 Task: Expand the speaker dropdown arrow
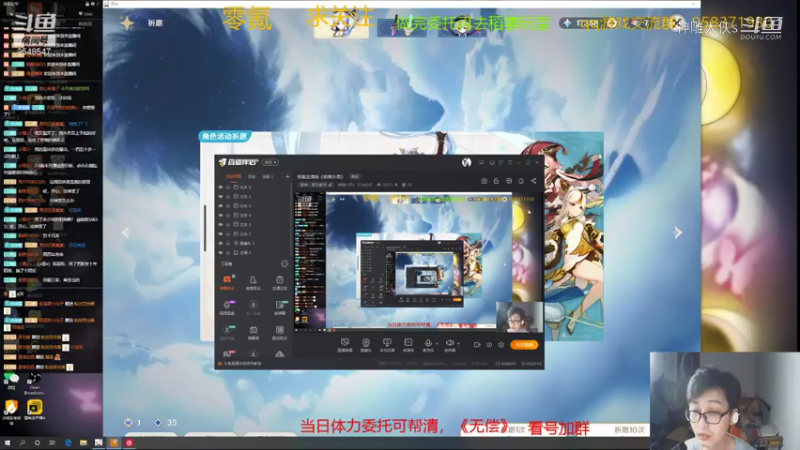click(x=459, y=344)
